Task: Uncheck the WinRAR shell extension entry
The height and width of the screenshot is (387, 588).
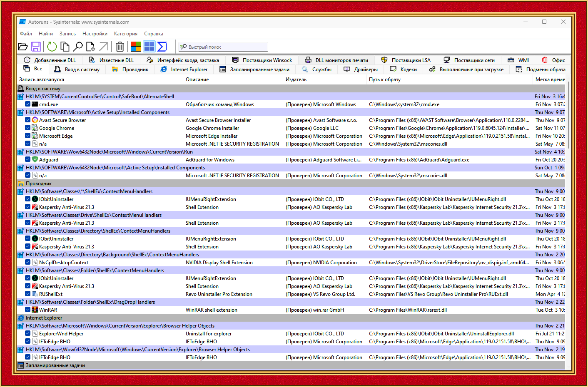Action: coord(27,310)
